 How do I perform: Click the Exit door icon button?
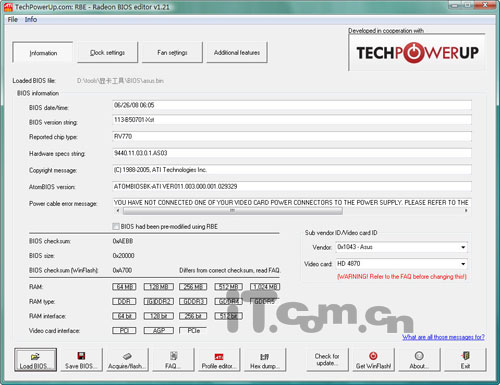[x=465, y=360]
